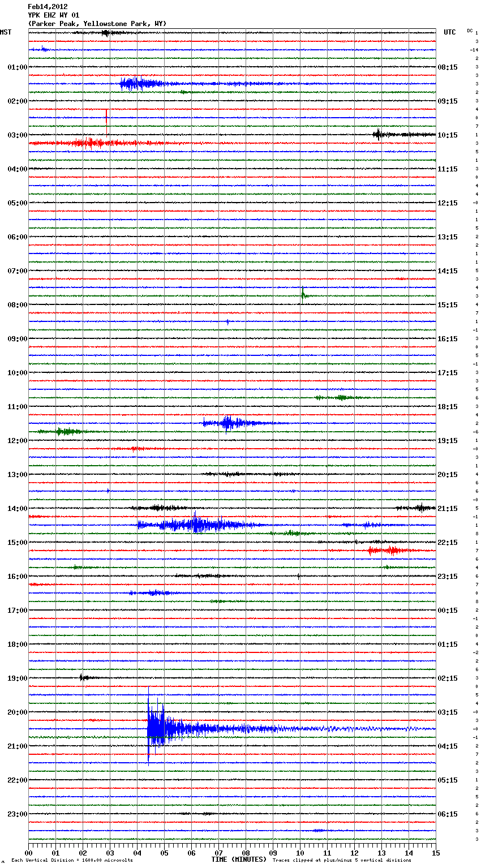Select the 14:00 MST row label
The width and height of the screenshot is (481, 868).
pyautogui.click(x=18, y=509)
